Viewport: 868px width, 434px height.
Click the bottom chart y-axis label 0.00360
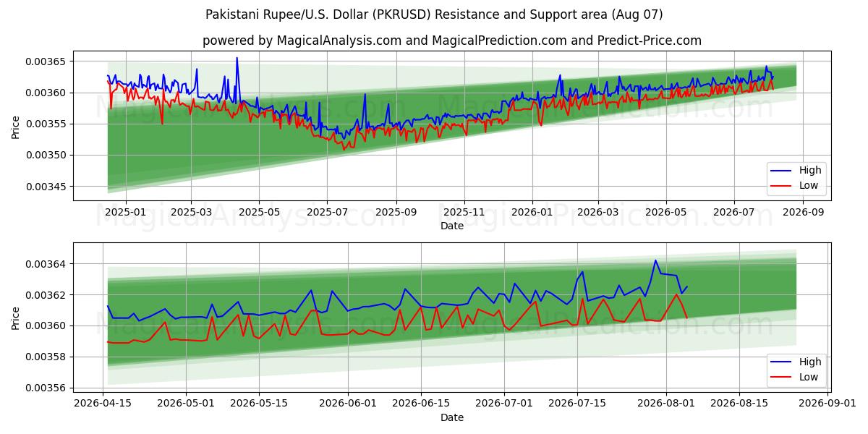point(46,325)
